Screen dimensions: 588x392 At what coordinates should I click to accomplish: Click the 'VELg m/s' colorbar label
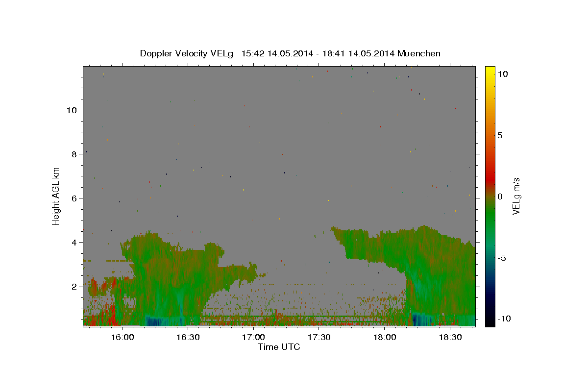coord(516,196)
